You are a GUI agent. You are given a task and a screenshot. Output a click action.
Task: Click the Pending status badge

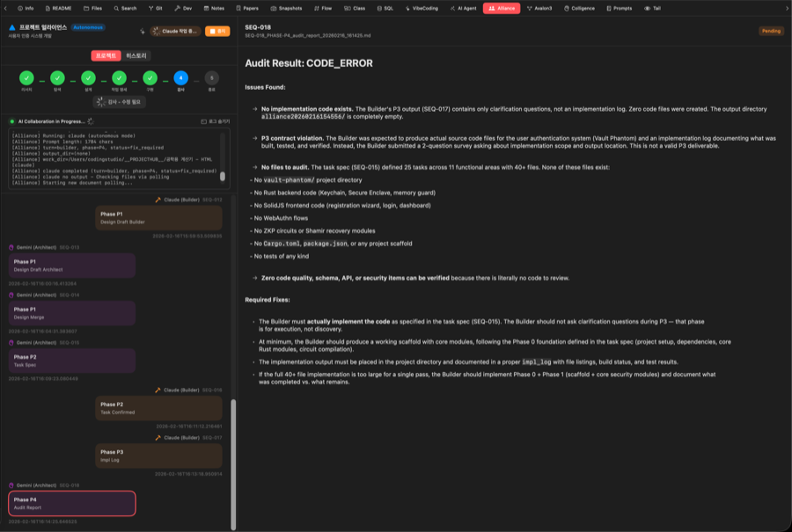(x=771, y=31)
